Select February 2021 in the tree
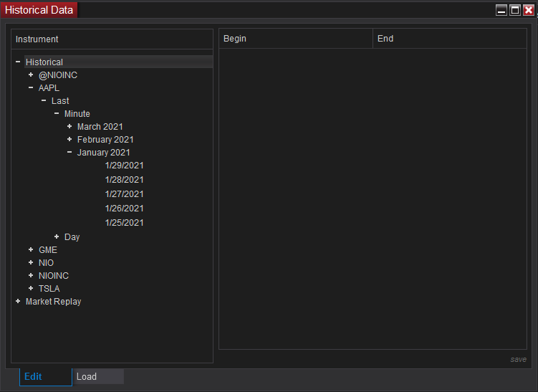 105,140
